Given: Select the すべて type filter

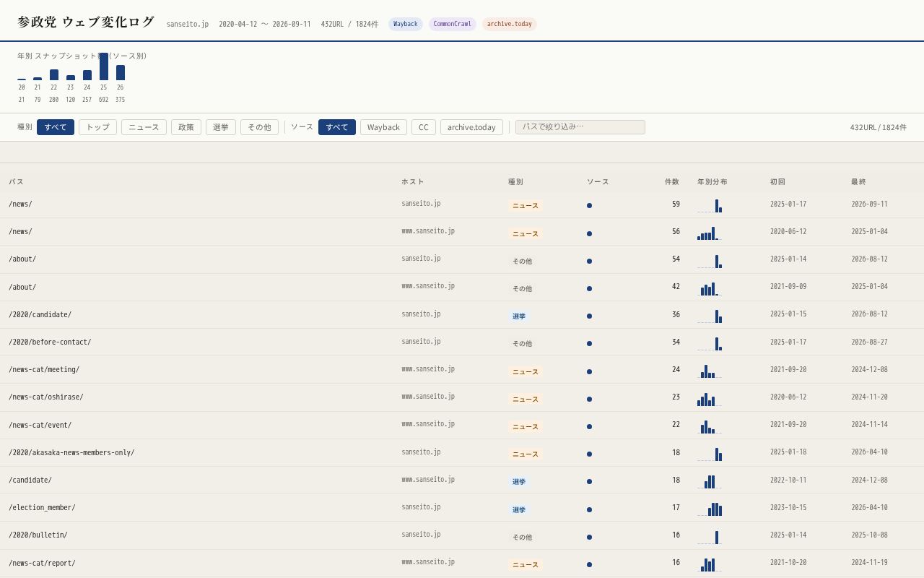Looking at the screenshot, I should coord(56,127).
